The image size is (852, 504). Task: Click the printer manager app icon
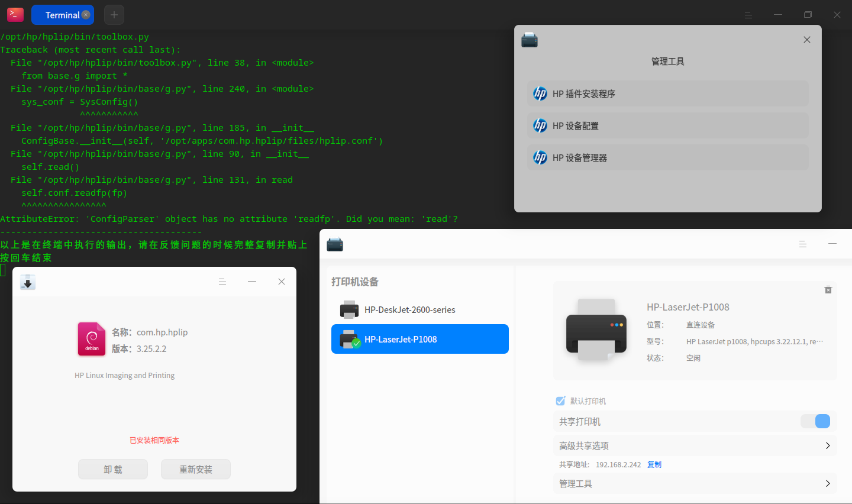pyautogui.click(x=335, y=244)
